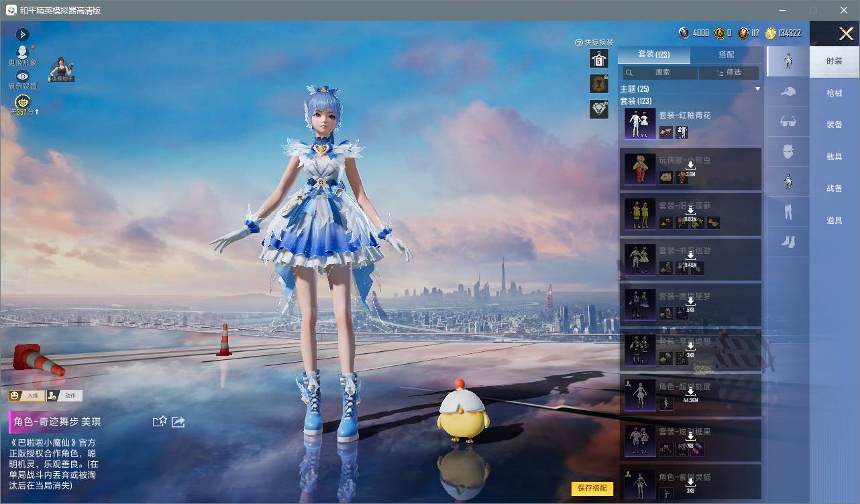Click the locked gold trophy icon
The image size is (860, 504).
click(x=599, y=84)
